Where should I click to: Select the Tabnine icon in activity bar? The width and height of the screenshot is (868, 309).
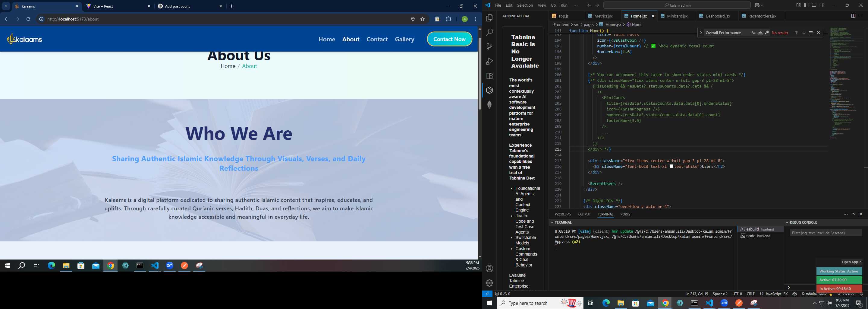(x=489, y=91)
